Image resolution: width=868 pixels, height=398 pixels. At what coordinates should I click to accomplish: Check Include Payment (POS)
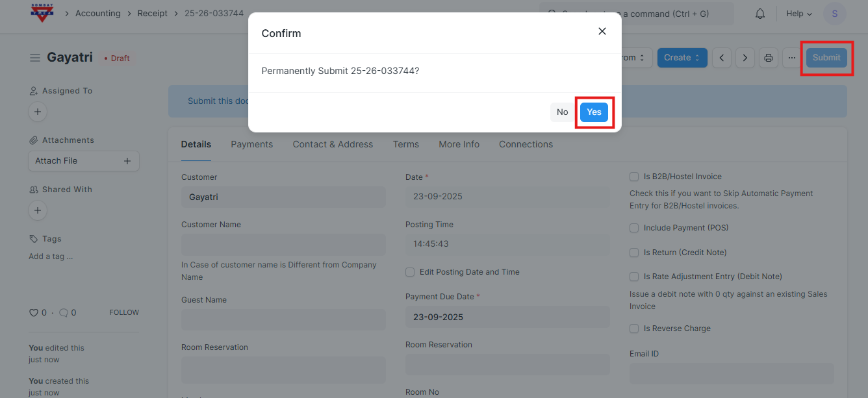(634, 228)
